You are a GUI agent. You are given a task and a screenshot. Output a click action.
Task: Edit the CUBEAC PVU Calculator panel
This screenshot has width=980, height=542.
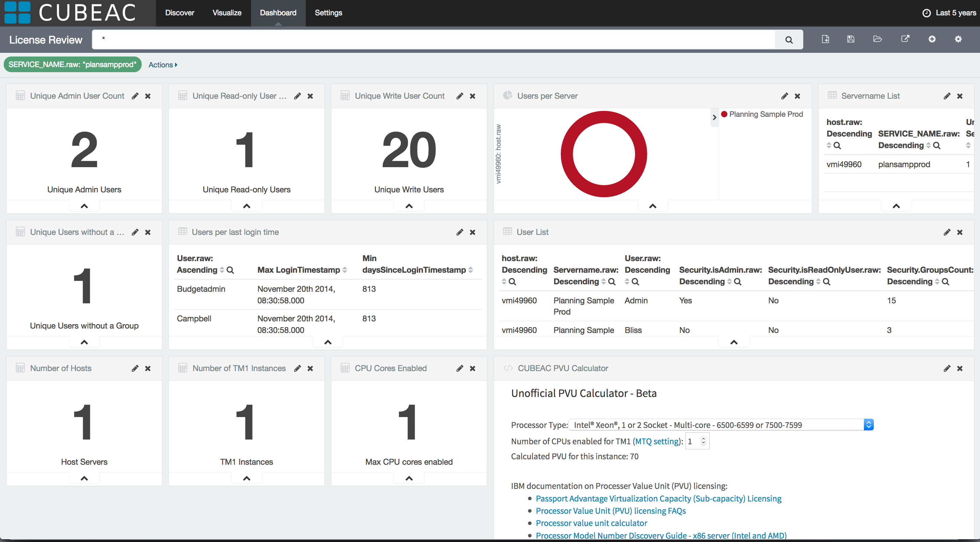pyautogui.click(x=947, y=369)
